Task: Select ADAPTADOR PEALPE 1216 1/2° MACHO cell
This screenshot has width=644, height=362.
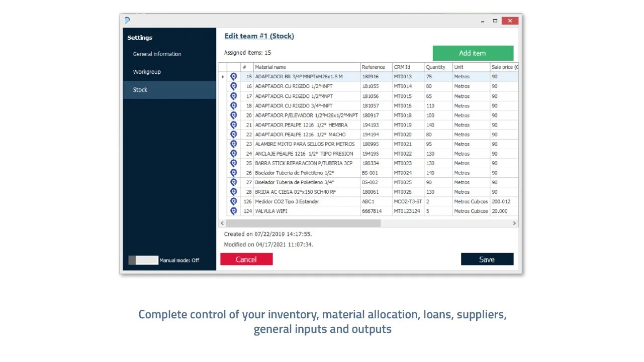Action: pyautogui.click(x=307, y=134)
